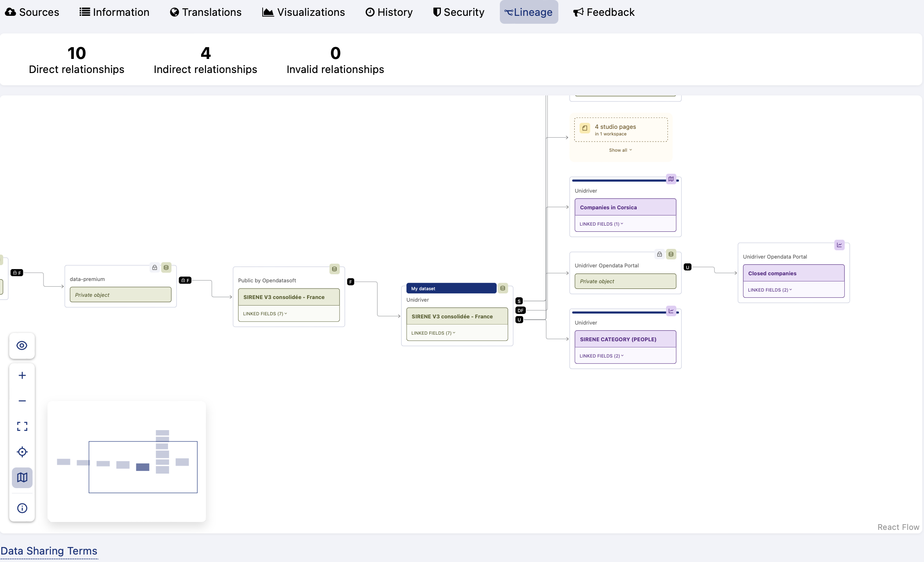
Task: Click the chart icon on Closed companies node
Action: click(840, 245)
